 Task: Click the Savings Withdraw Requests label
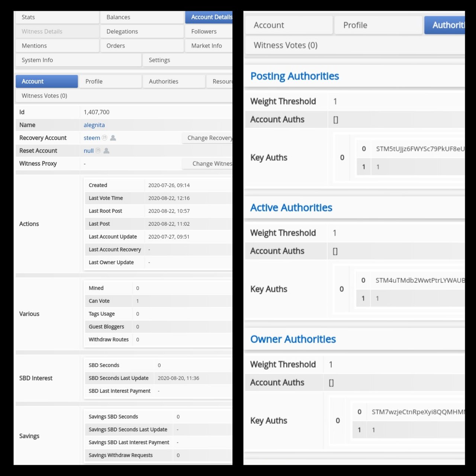point(120,455)
